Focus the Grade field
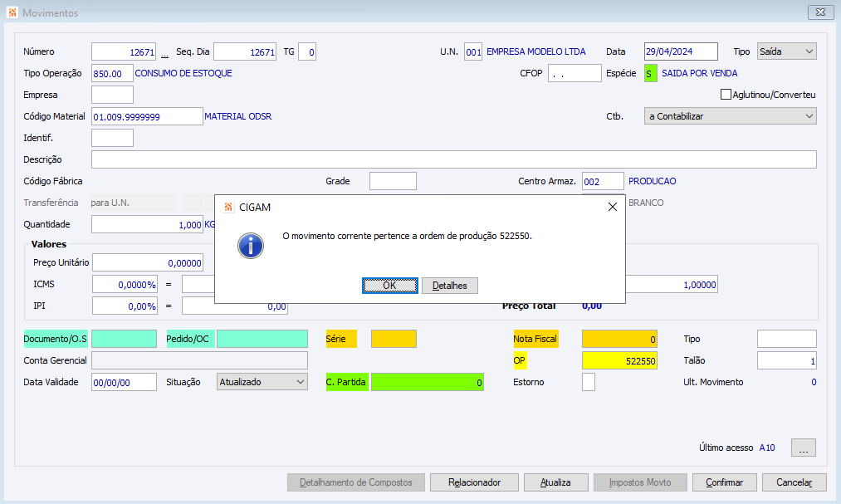 point(394,181)
